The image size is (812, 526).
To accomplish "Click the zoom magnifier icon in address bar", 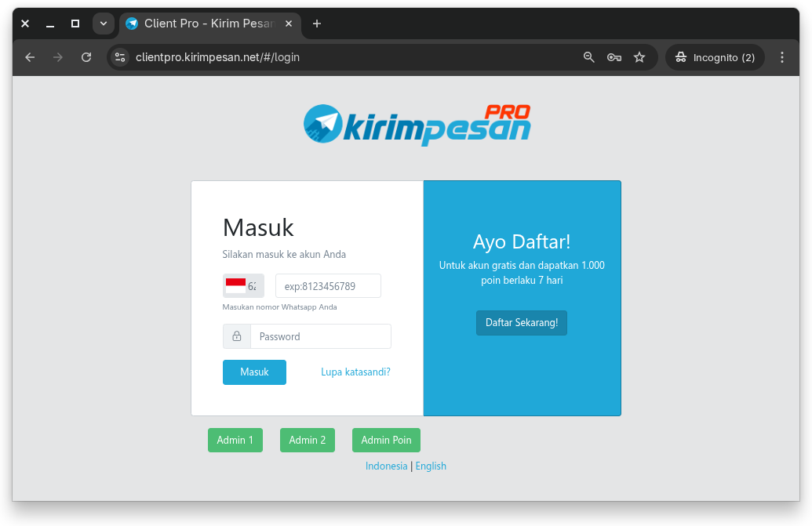I will click(589, 57).
